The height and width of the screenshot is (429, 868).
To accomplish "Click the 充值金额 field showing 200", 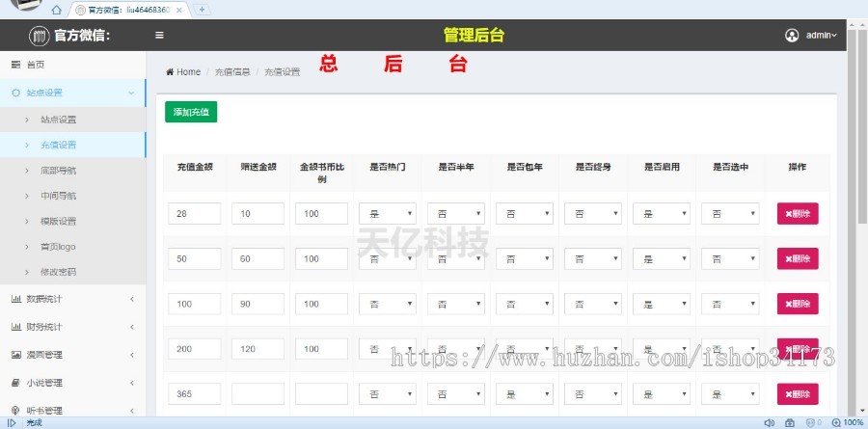I will [x=194, y=349].
